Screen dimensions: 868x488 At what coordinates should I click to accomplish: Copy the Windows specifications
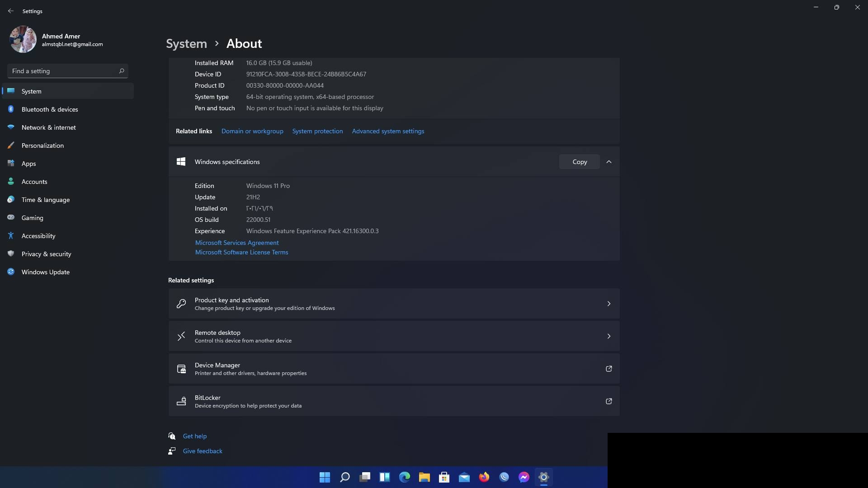click(579, 162)
